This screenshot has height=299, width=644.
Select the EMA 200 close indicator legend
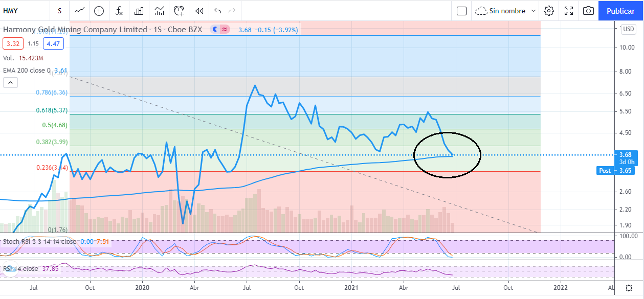pos(26,70)
